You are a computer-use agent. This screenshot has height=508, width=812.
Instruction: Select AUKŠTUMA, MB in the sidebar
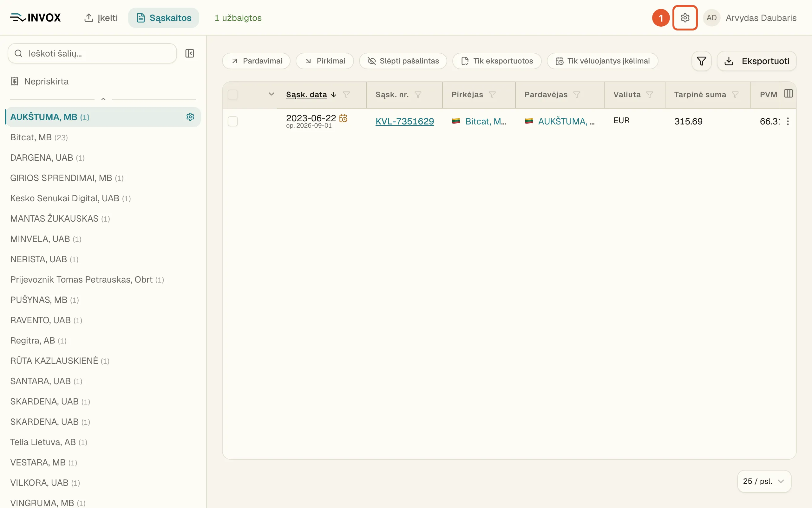coord(103,117)
